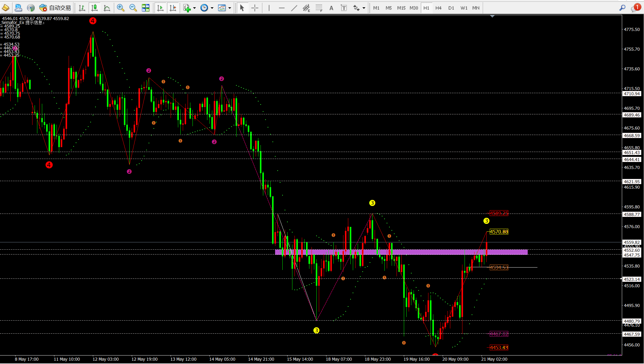Switch to the M30 timeframe
This screenshot has height=364, width=644.
point(414,8)
